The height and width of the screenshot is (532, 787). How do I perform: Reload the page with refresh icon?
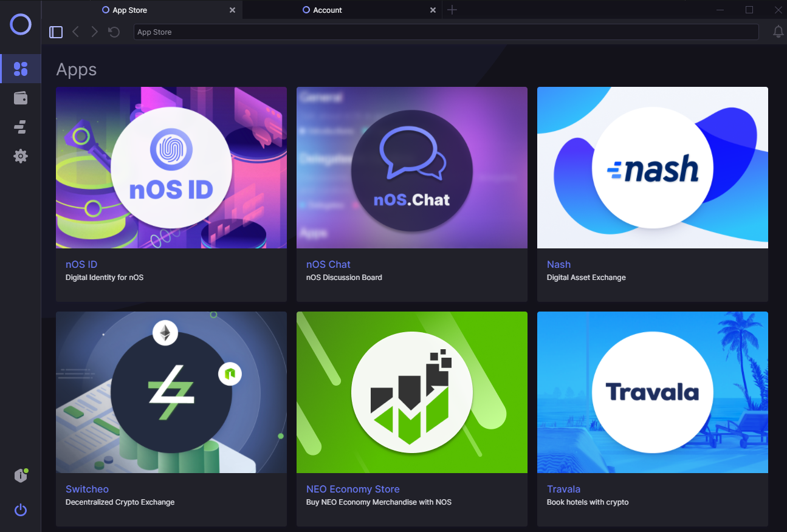point(114,32)
